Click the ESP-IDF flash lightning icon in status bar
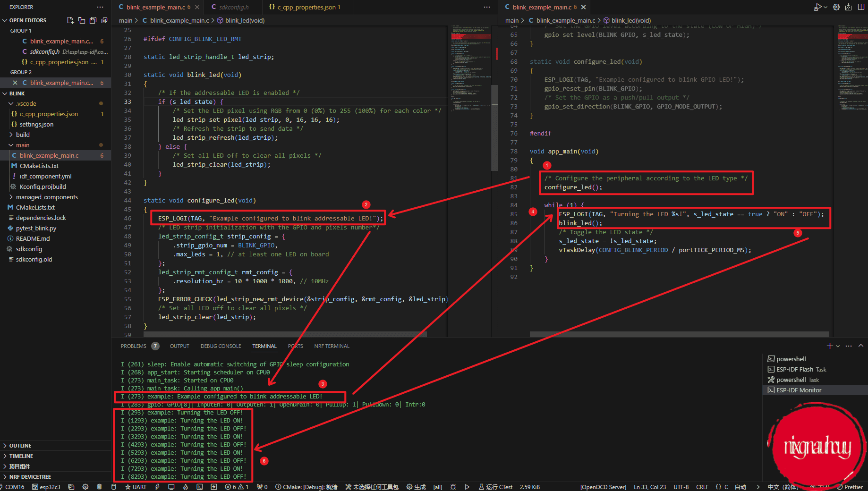Screen dimensions: 868x491 click(157, 487)
